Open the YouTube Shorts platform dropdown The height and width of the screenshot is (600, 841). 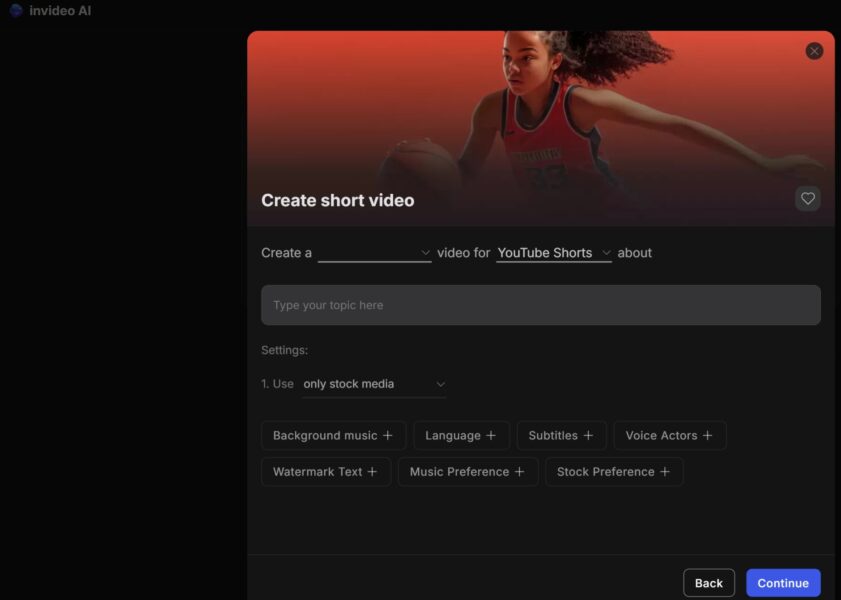click(x=554, y=253)
